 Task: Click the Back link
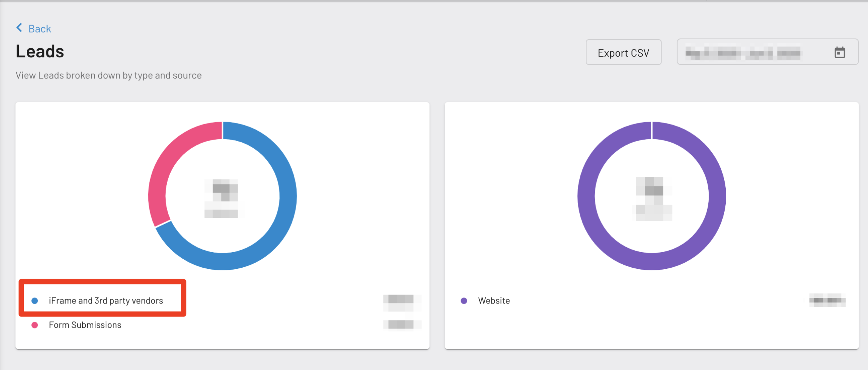click(x=39, y=28)
